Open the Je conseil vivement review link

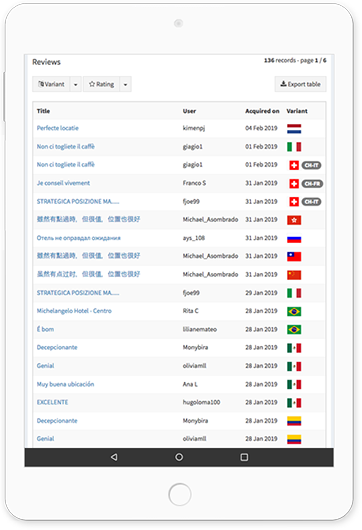click(63, 183)
